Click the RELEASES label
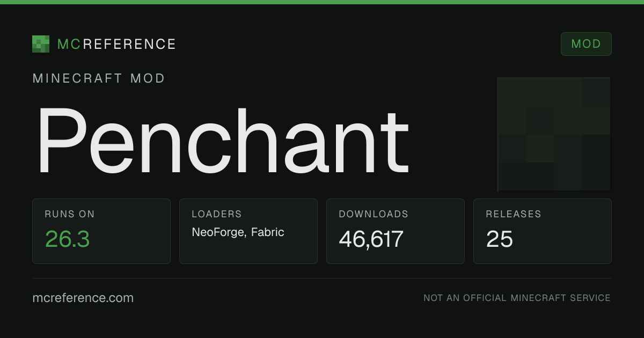644x338 pixels. pos(514,214)
